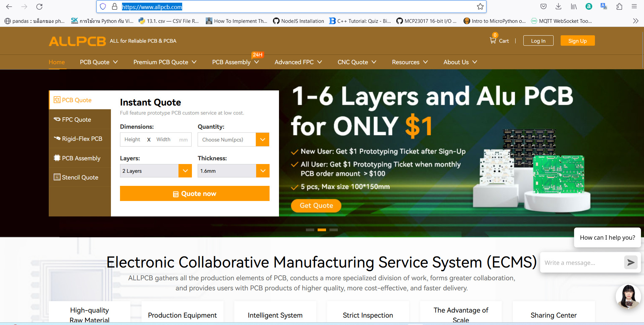
Task: Click the address bar URL field
Action: pos(291,7)
